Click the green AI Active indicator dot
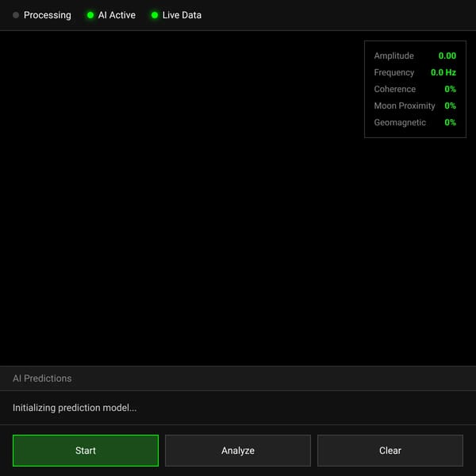 [x=90, y=15]
